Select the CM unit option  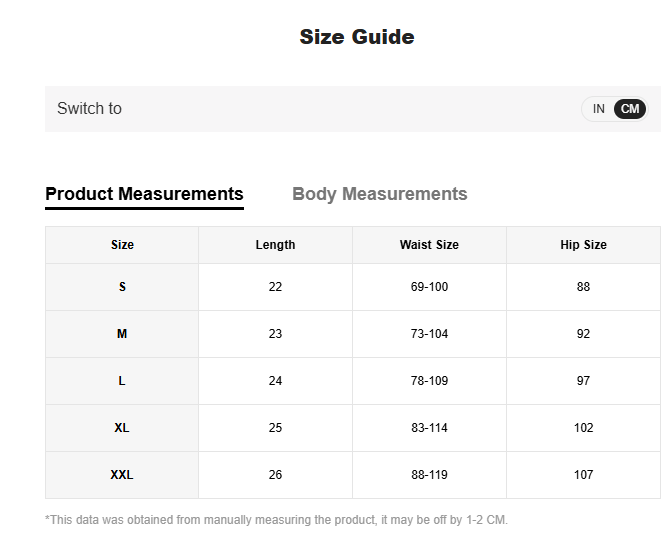point(630,109)
